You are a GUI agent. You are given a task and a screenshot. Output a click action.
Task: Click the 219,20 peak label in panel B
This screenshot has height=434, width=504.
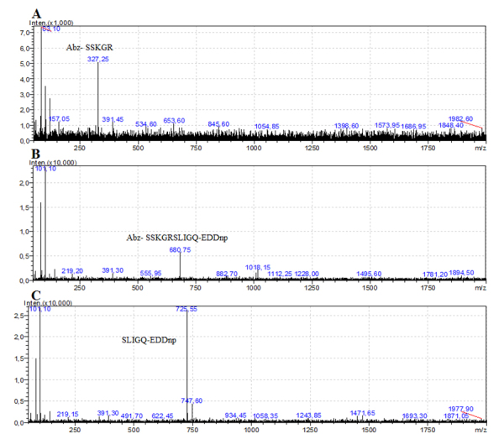72,271
